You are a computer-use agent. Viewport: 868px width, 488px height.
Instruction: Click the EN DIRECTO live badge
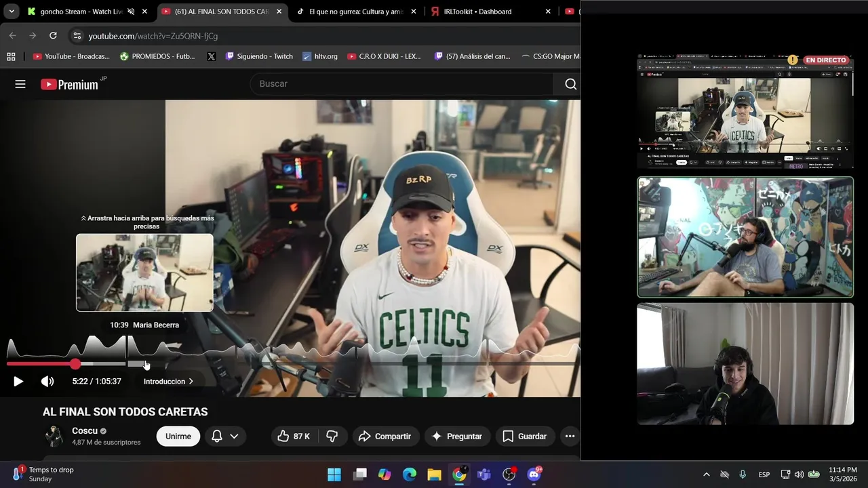tap(826, 60)
